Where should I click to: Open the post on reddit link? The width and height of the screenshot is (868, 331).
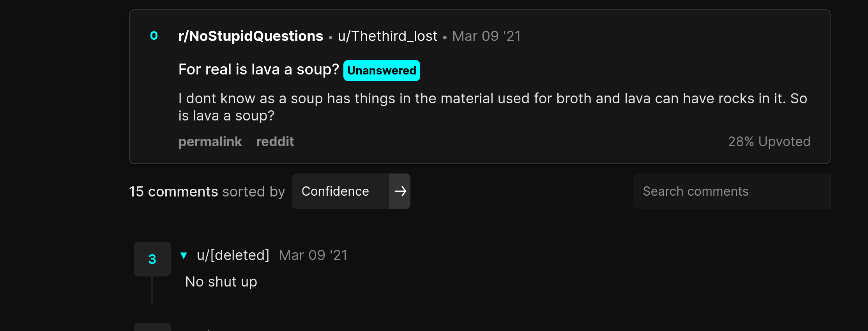pyautogui.click(x=275, y=142)
